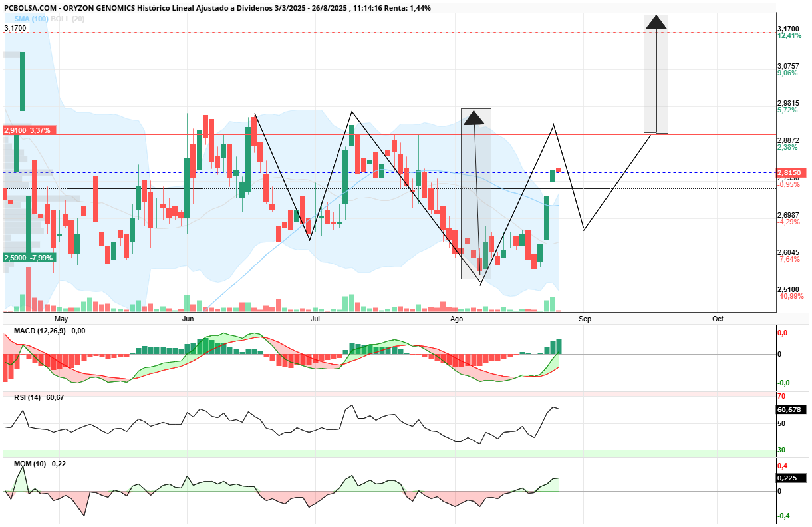Viewport: 812px width, 527px height.
Task: Click the 0,225 momentum value tag
Action: pyautogui.click(x=791, y=478)
